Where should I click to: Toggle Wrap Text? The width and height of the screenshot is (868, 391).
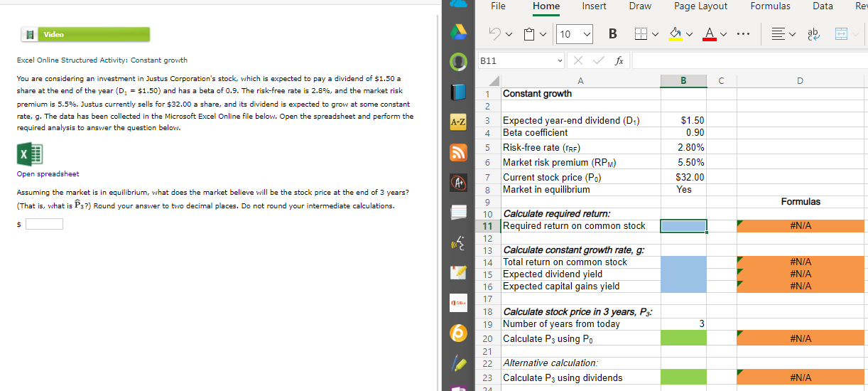814,35
